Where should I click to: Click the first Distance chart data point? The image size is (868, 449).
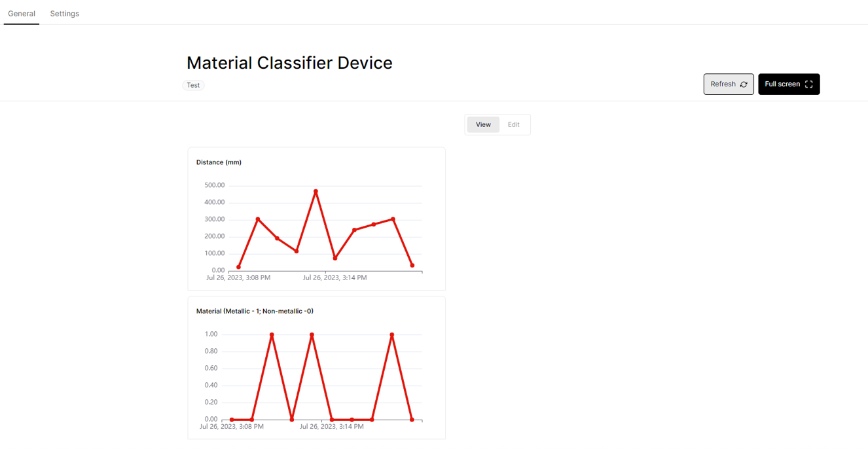click(238, 267)
